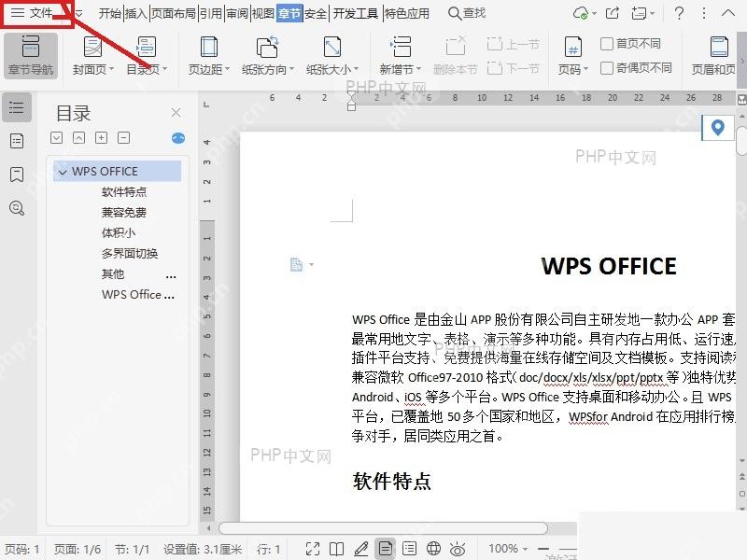This screenshot has height=560, width=747.
Task: Click the share document icon
Action: click(613, 13)
